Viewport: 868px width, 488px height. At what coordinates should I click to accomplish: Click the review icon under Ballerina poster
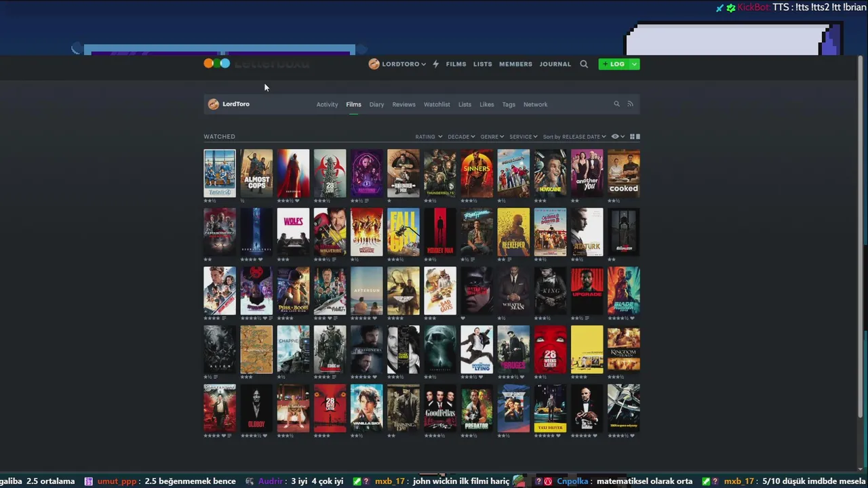pos(367,201)
